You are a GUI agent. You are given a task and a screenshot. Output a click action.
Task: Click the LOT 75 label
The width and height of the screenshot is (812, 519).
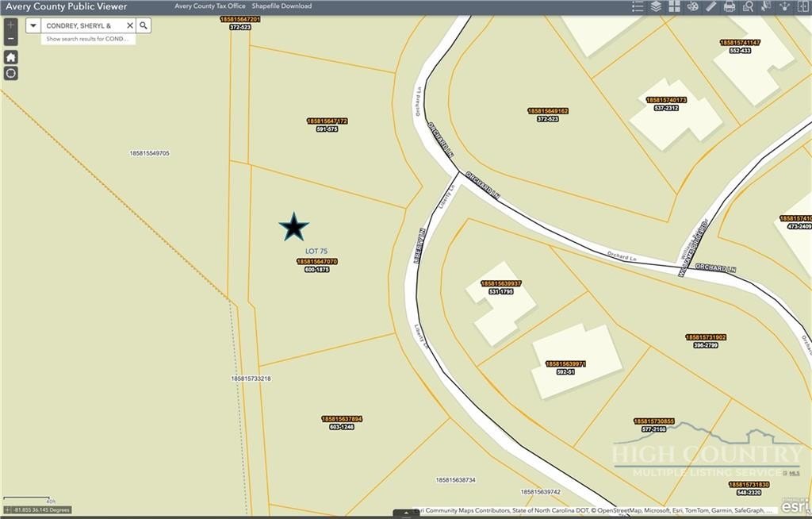click(316, 252)
